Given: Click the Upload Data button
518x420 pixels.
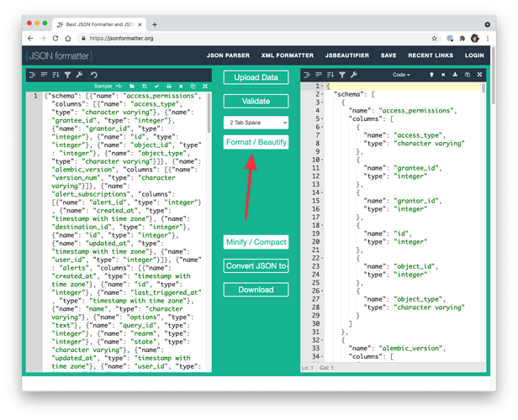Looking at the screenshot, I should (x=256, y=77).
